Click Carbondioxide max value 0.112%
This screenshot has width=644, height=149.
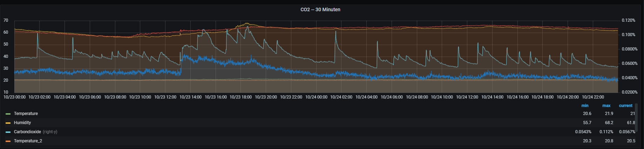[606, 132]
